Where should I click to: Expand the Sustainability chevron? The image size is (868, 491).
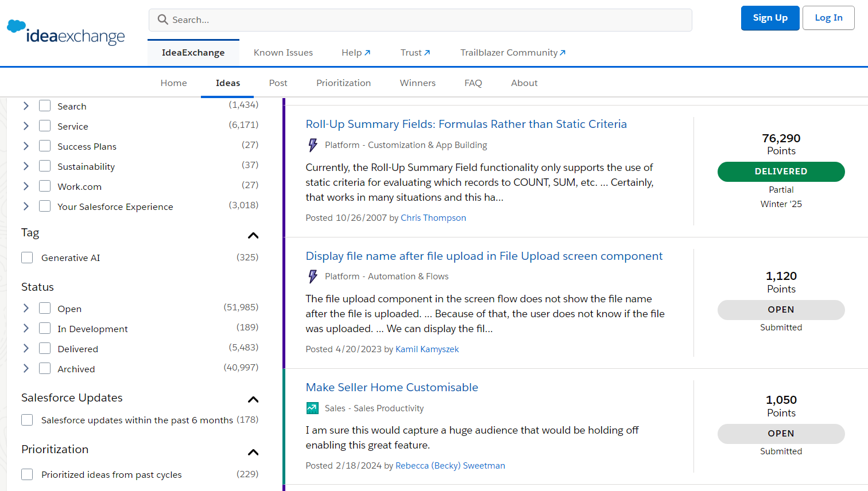coord(26,166)
